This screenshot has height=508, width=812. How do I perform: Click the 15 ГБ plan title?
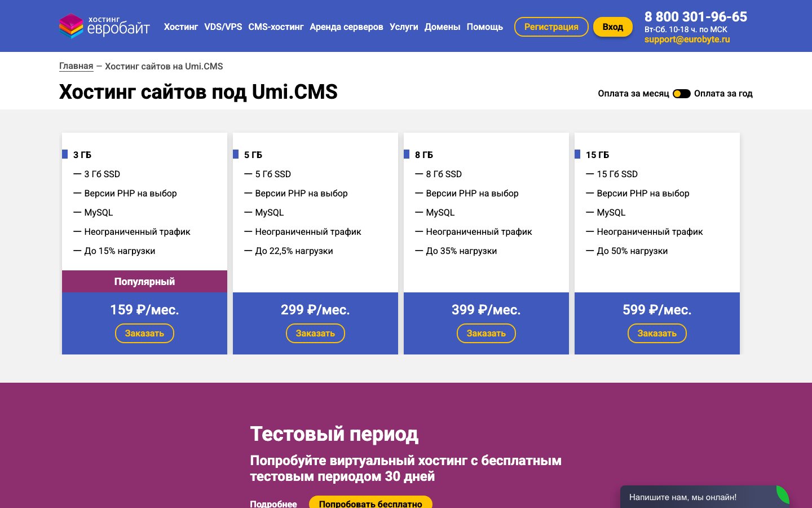597,155
